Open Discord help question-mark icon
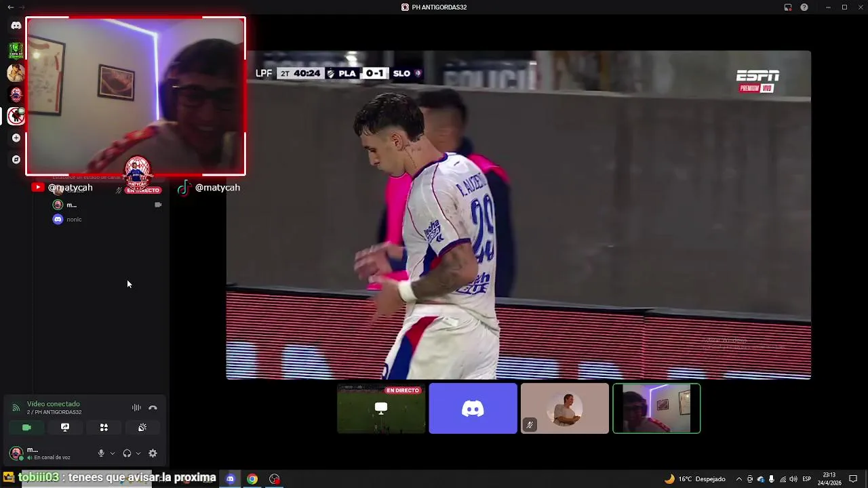Screen dimensions: 868x488 [x=804, y=7]
